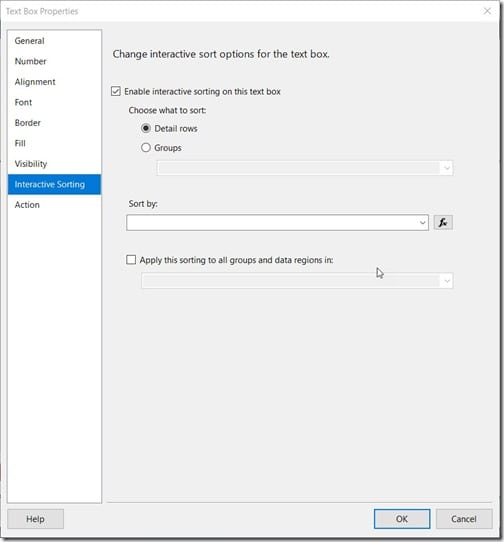
Task: Open the Sort by dropdown arrow
Action: coord(422,223)
